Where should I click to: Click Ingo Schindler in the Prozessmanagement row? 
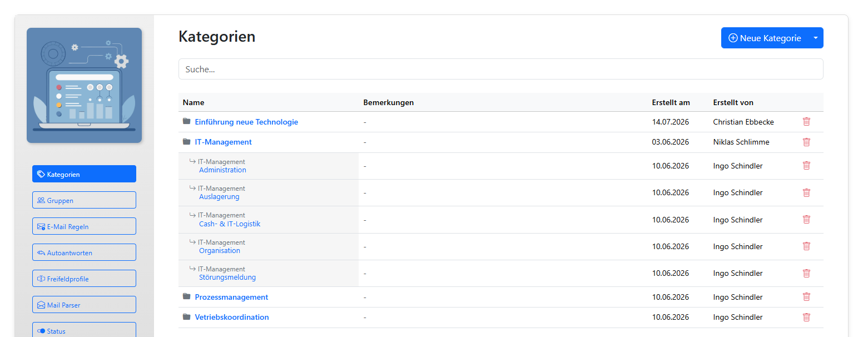[738, 297]
